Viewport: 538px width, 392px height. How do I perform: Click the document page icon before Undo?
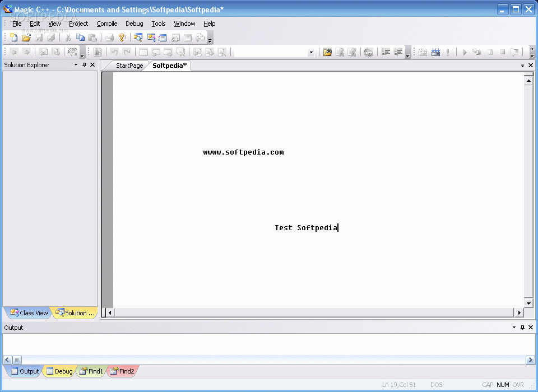point(98,52)
